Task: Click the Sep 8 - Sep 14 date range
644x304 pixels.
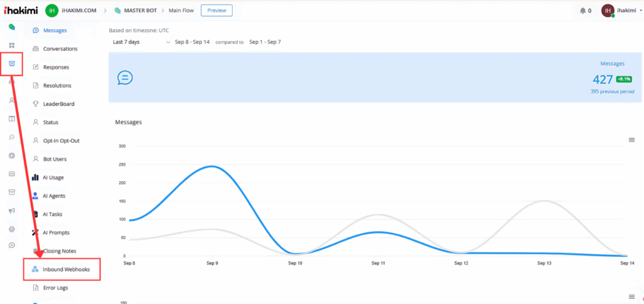Action: [x=192, y=42]
